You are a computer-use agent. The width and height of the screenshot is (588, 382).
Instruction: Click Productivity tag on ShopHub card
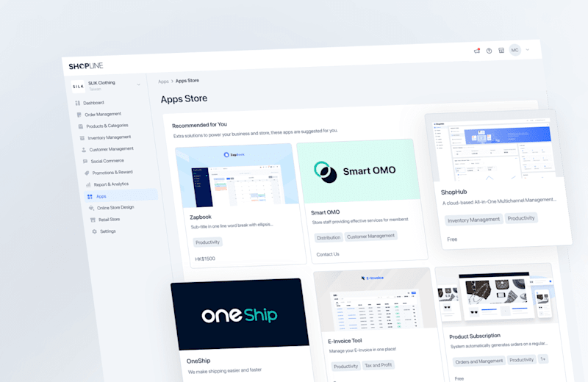pos(521,218)
